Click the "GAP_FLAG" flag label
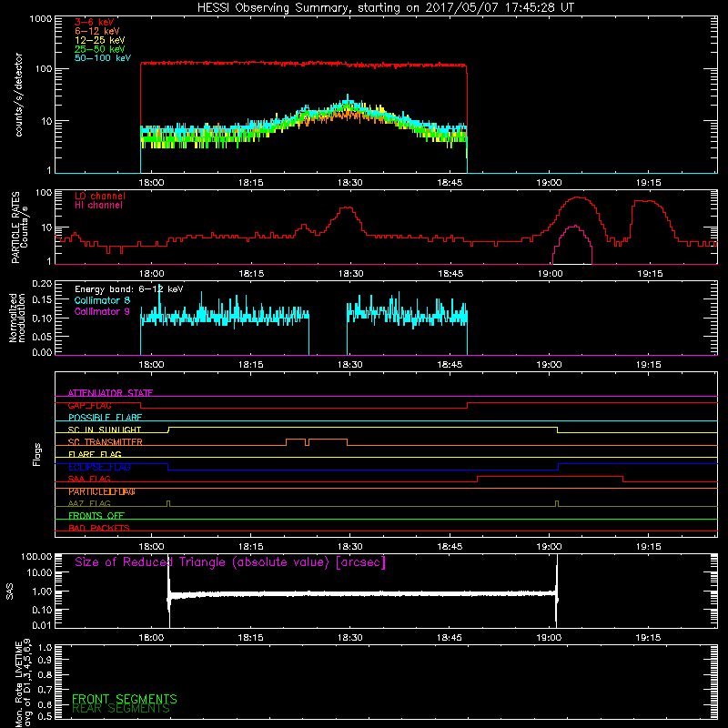The image size is (728, 728). tap(89, 405)
